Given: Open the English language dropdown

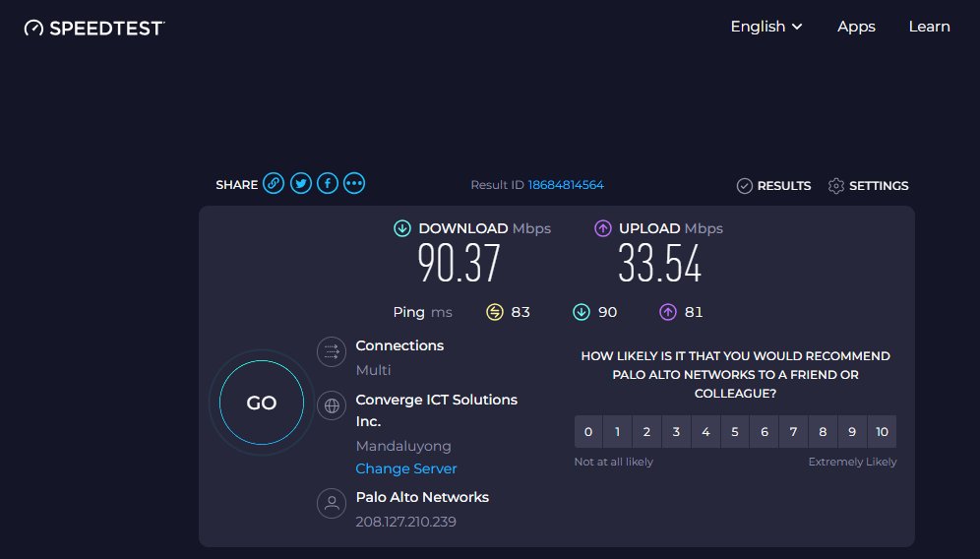Looking at the screenshot, I should tap(766, 27).
